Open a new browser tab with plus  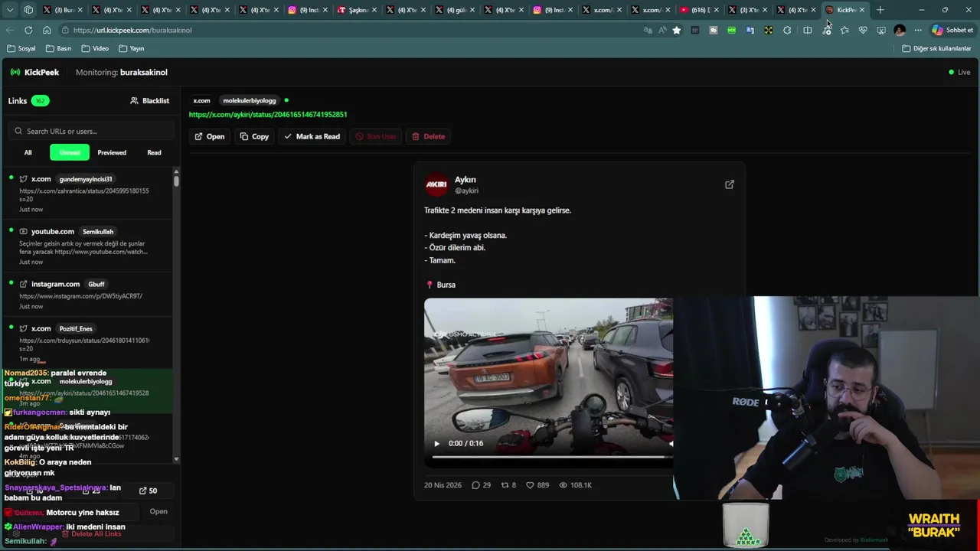(880, 10)
